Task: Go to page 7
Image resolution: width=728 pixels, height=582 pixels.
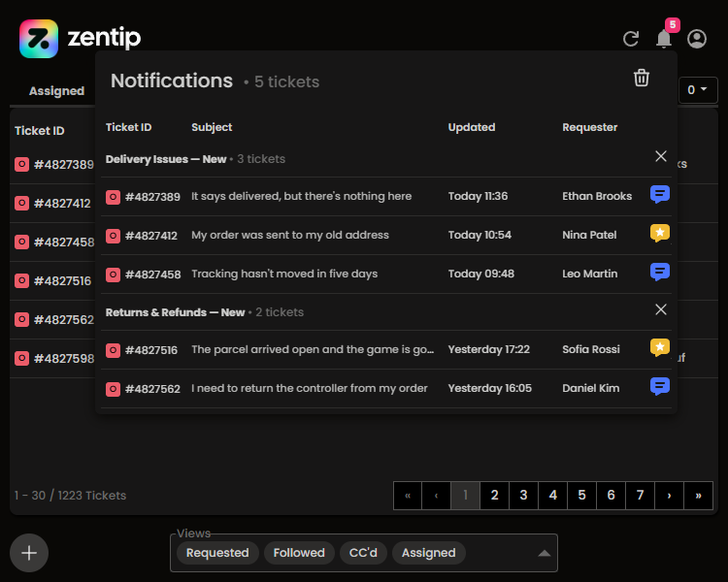Action: [x=640, y=496]
